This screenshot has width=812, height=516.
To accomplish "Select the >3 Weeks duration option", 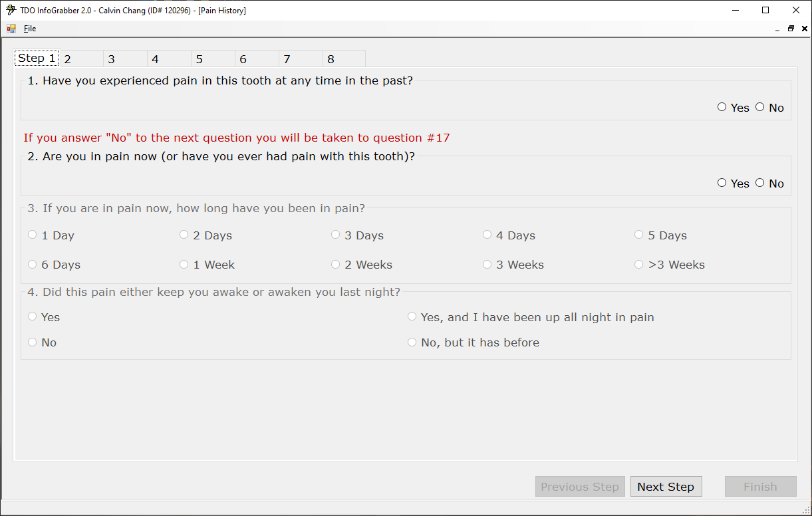I will (x=639, y=265).
